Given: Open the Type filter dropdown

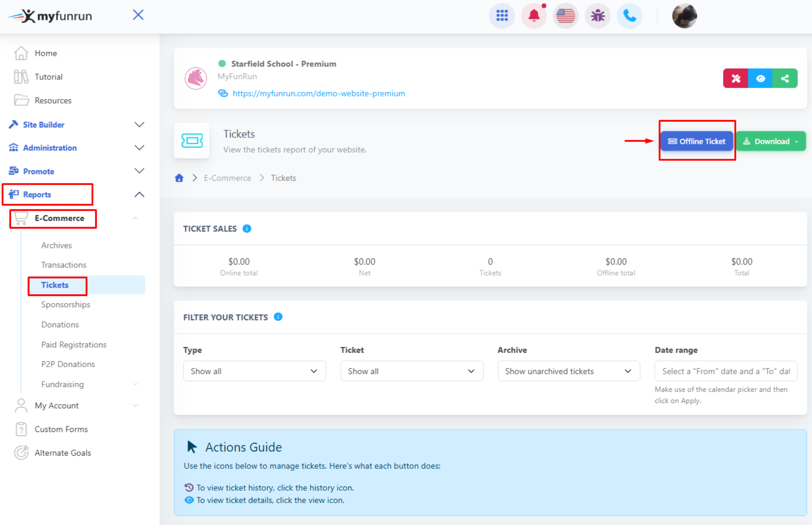Looking at the screenshot, I should click(254, 371).
